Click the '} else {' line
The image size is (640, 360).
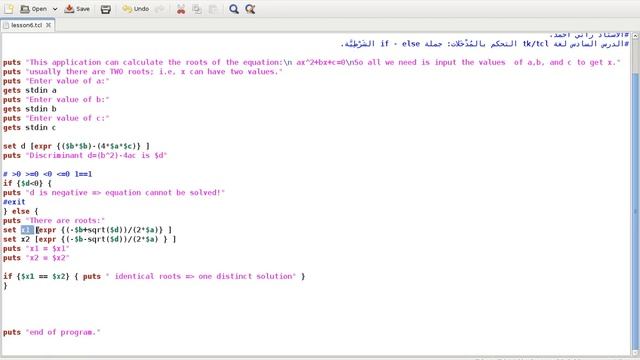point(20,211)
